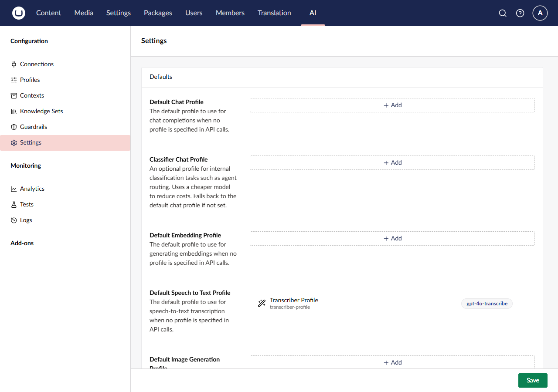Select the Transcriber Profile entry
Viewport: 558px width, 392px height.
pyautogui.click(x=392, y=304)
